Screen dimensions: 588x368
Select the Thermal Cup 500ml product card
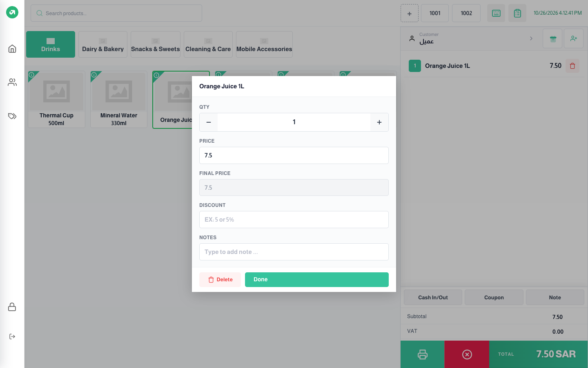(56, 99)
